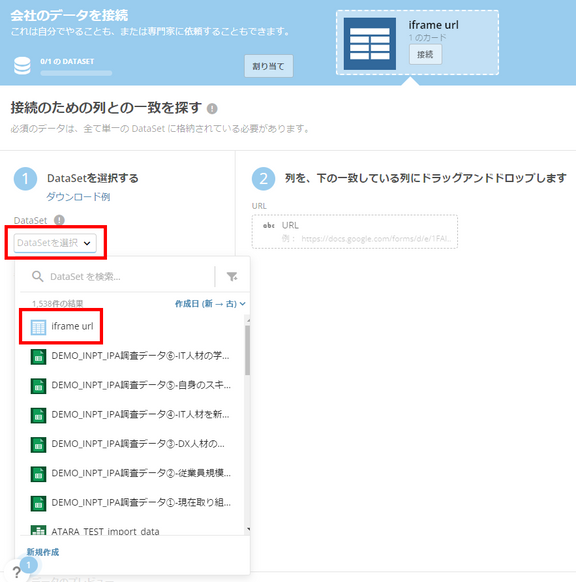The width and height of the screenshot is (576, 582).
Task: Click the 新規作成 link
Action: [x=43, y=552]
